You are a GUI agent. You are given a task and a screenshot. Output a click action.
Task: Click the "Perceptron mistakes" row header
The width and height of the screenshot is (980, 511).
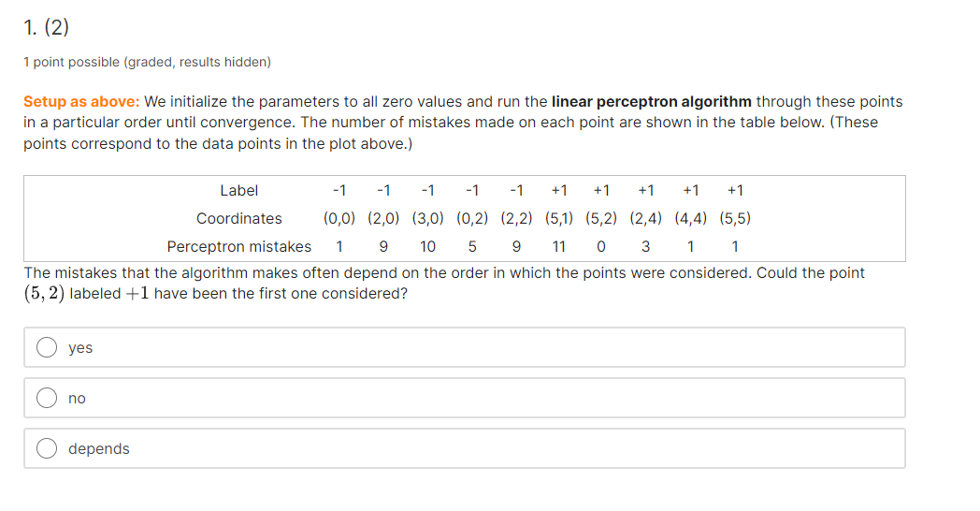pyautogui.click(x=238, y=246)
